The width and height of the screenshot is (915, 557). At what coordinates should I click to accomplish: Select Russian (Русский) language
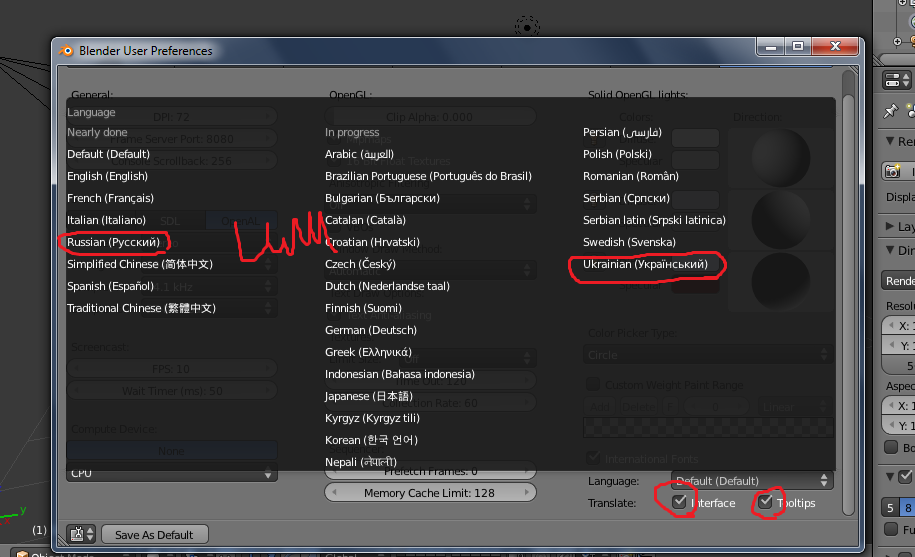click(x=113, y=242)
